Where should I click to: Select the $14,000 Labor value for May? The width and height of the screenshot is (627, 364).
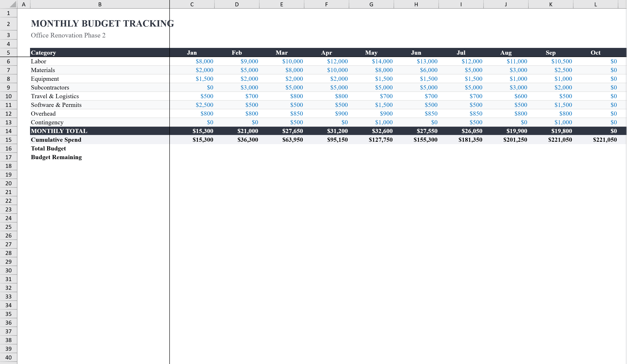[x=382, y=61]
